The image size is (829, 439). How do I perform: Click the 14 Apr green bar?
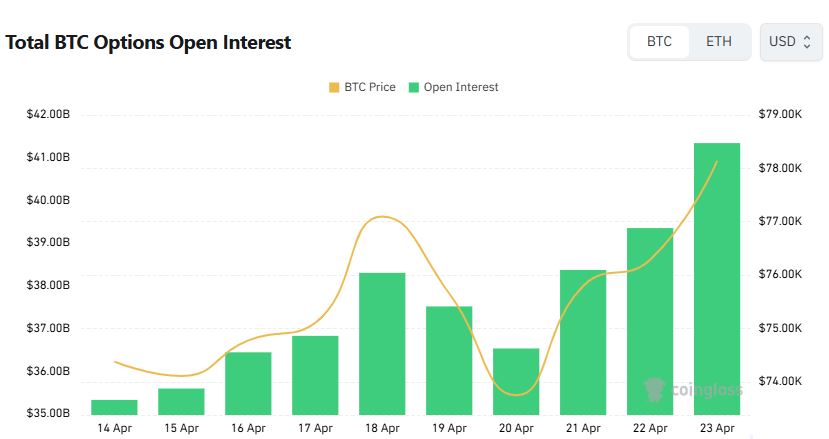click(114, 407)
